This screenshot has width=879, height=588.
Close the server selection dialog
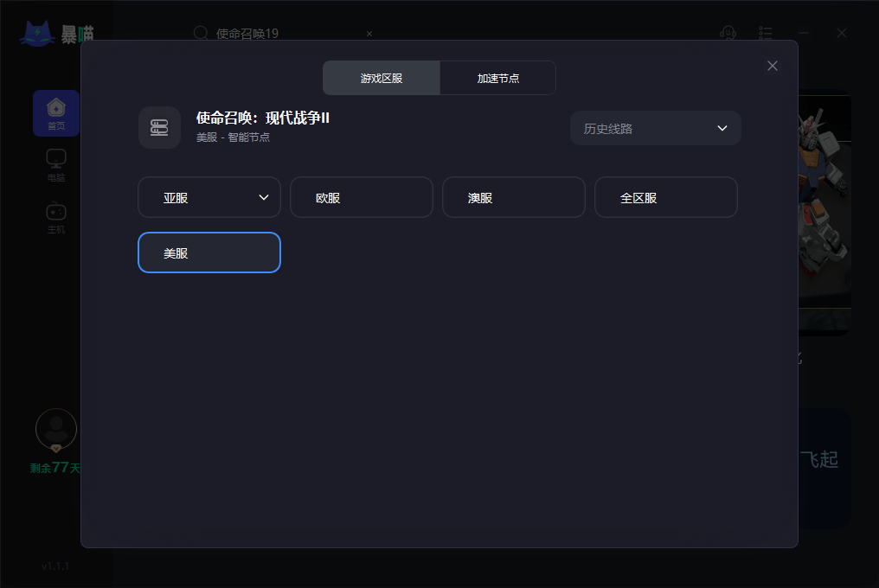(772, 66)
